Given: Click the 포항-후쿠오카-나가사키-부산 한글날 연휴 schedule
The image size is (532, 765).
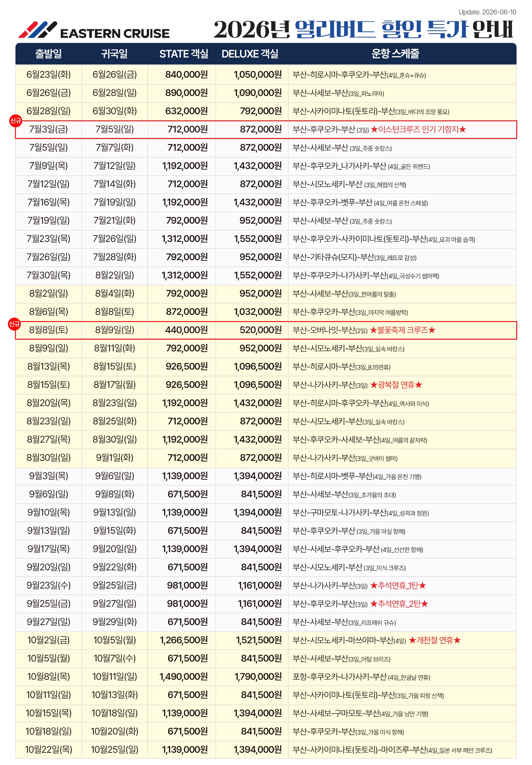Looking at the screenshot, I should (x=361, y=677).
